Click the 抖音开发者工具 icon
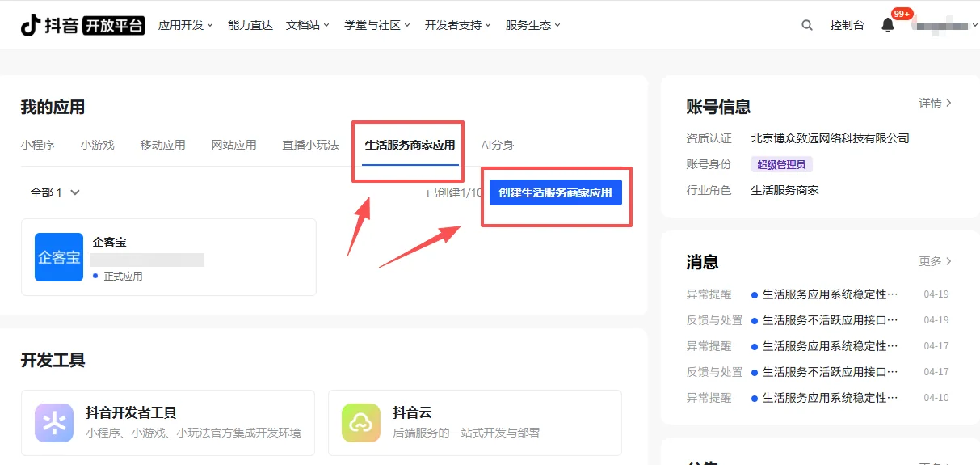This screenshot has width=980, height=465. tap(54, 423)
